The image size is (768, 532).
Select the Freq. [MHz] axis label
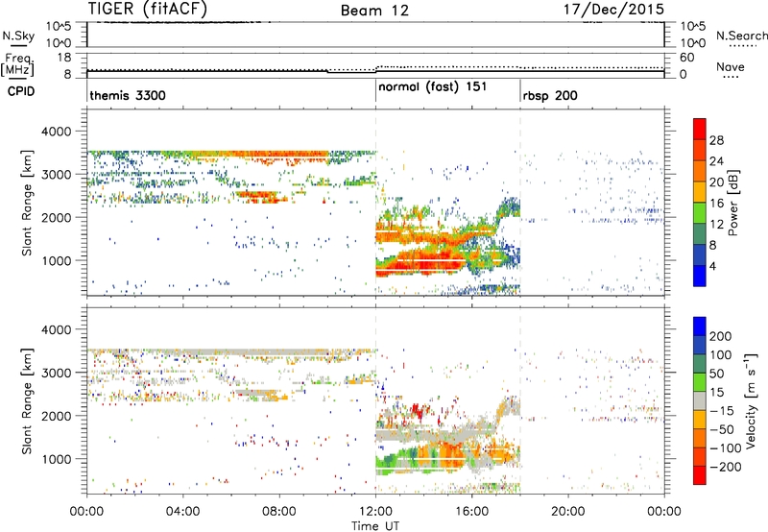[x=17, y=64]
